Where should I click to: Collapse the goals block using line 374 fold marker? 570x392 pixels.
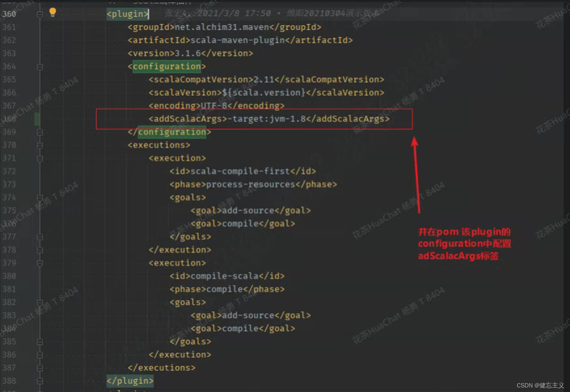click(x=39, y=197)
